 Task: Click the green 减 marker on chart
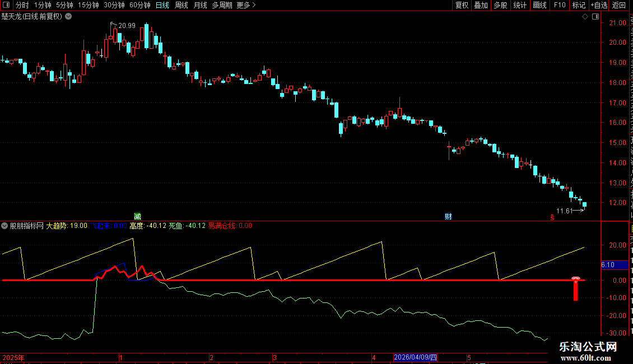138,217
